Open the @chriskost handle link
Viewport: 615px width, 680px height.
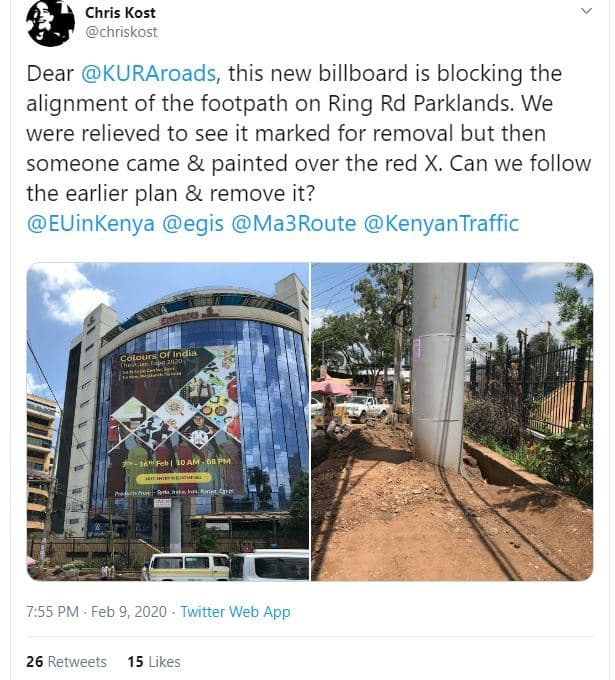[x=121, y=32]
